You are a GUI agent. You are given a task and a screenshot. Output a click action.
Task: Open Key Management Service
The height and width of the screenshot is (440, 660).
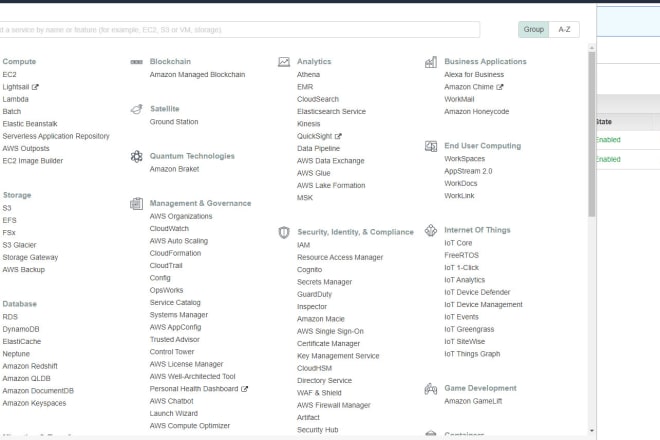point(338,356)
